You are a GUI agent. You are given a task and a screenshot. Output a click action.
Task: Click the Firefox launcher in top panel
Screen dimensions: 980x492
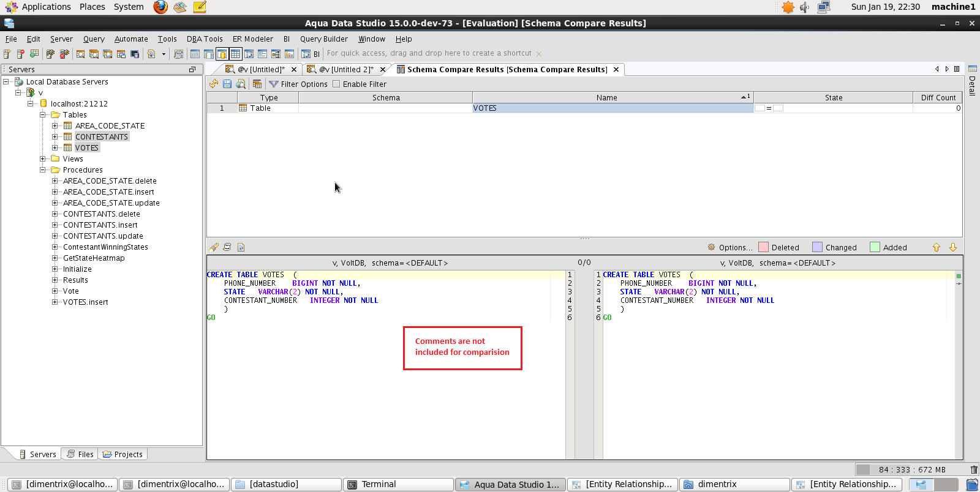pos(160,7)
